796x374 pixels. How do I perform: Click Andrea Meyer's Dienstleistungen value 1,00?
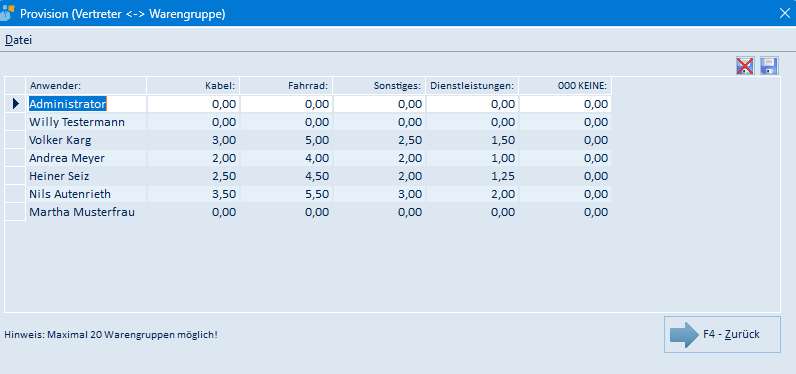click(472, 158)
